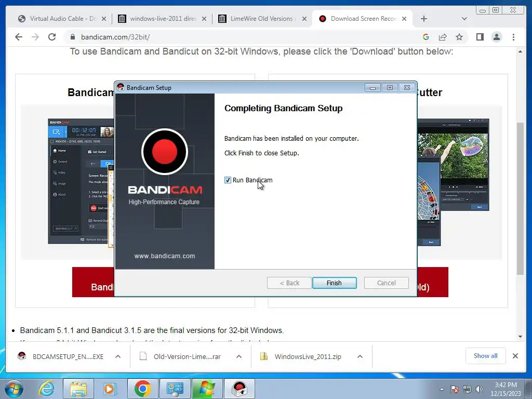Viewport: 532px width, 399px height.
Task: Open the network tray icon
Action: click(467, 389)
